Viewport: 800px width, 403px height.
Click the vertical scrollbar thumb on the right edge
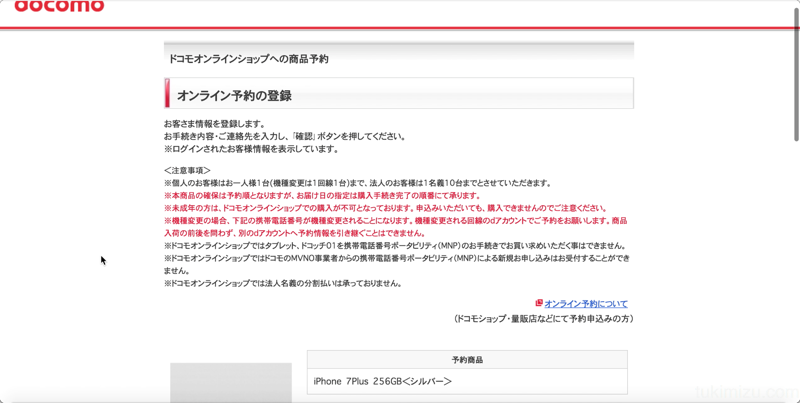[x=796, y=74]
